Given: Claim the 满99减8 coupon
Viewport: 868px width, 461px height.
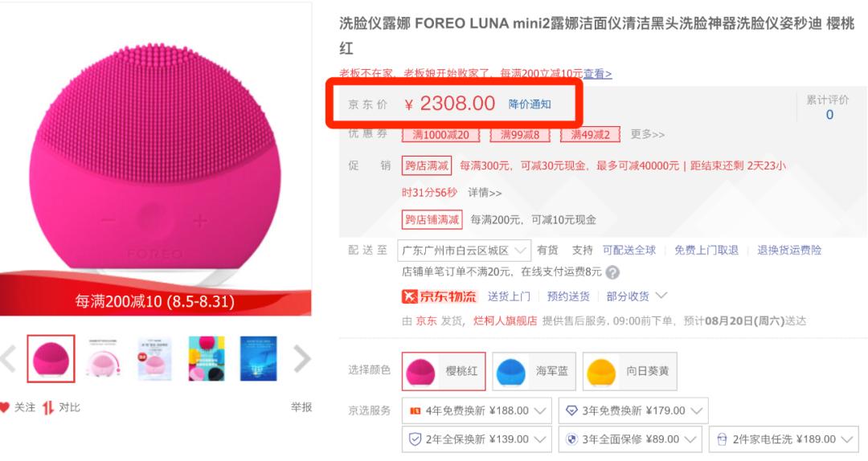Looking at the screenshot, I should pos(520,134).
